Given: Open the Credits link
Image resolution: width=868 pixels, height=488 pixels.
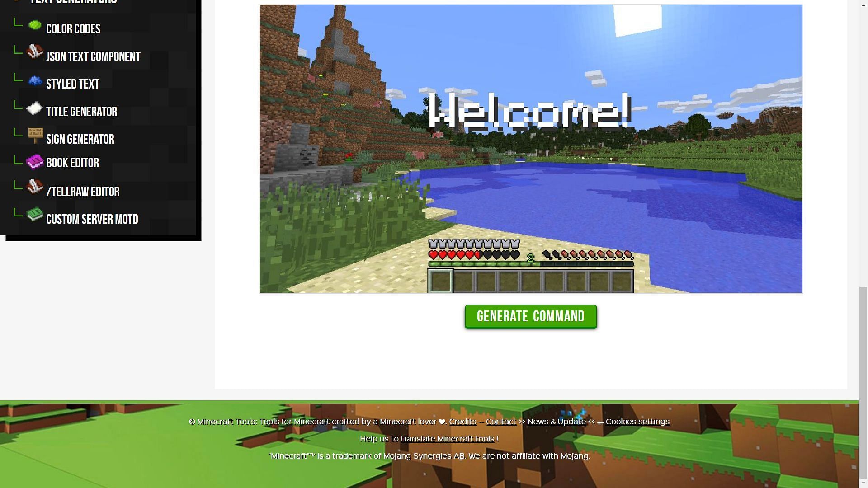Looking at the screenshot, I should [x=462, y=422].
